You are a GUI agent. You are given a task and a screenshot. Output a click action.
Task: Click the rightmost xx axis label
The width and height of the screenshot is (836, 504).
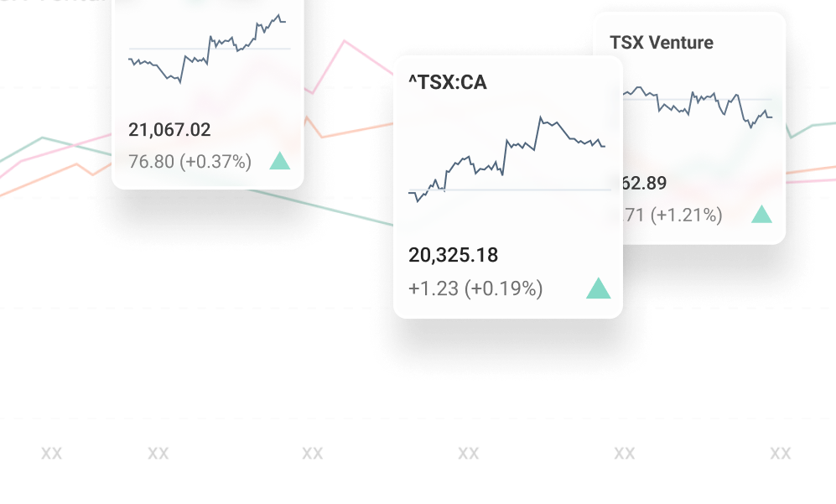pyautogui.click(x=781, y=454)
